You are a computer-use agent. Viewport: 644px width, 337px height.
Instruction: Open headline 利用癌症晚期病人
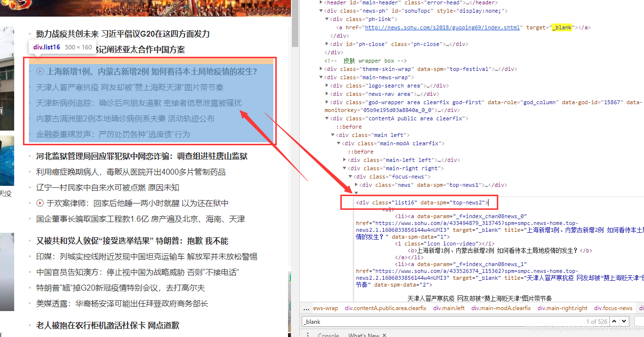pyautogui.click(x=131, y=172)
